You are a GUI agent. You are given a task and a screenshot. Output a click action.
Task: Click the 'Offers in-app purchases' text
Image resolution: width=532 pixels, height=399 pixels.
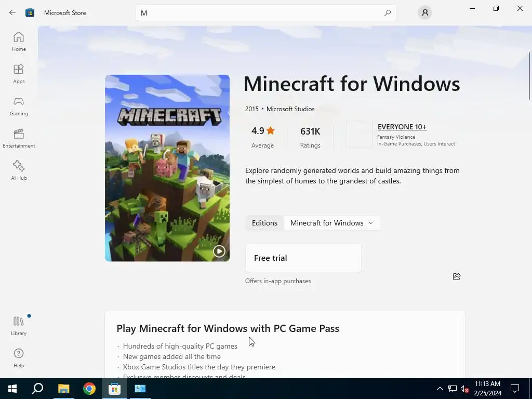[278, 281]
